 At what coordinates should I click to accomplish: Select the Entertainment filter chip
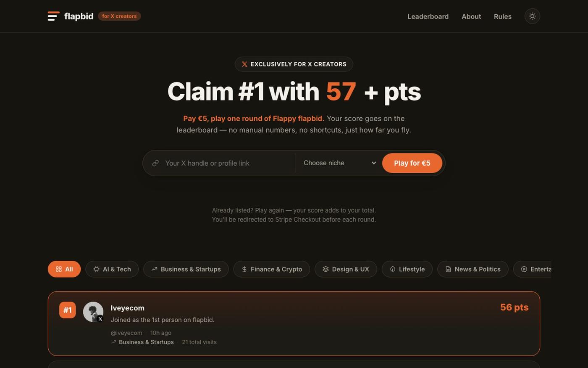(532, 269)
